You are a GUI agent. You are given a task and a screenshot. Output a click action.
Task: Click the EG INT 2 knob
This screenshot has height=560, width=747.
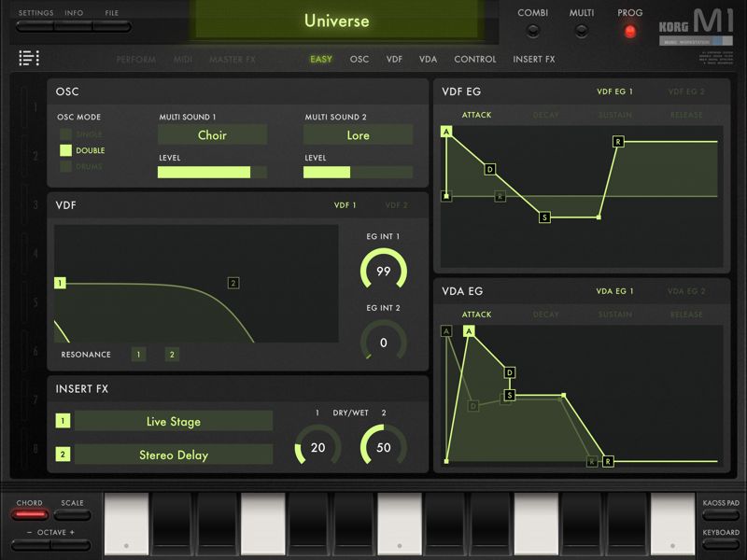(384, 342)
